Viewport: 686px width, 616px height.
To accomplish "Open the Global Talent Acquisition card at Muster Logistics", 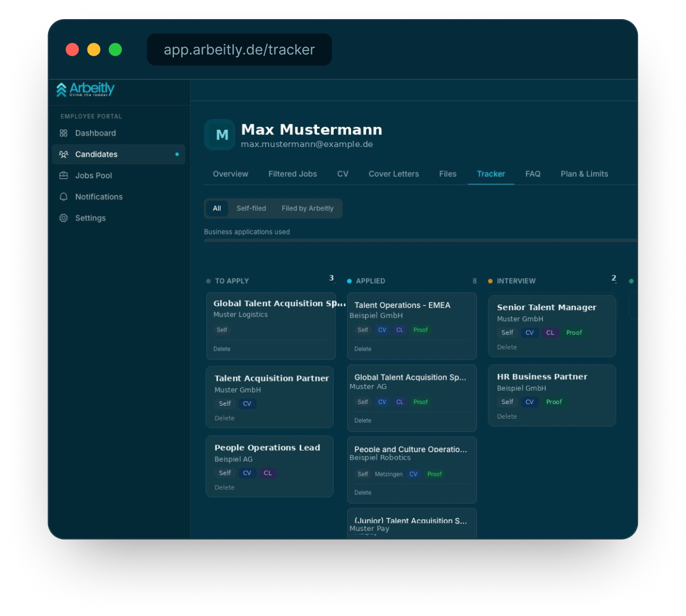I will tap(271, 326).
